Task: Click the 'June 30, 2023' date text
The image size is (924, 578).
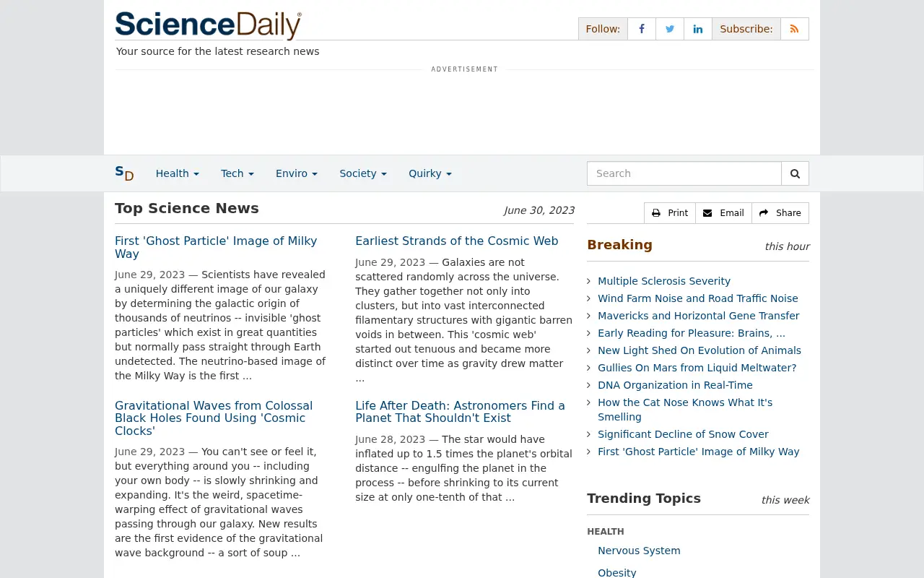Action: pyautogui.click(x=539, y=210)
